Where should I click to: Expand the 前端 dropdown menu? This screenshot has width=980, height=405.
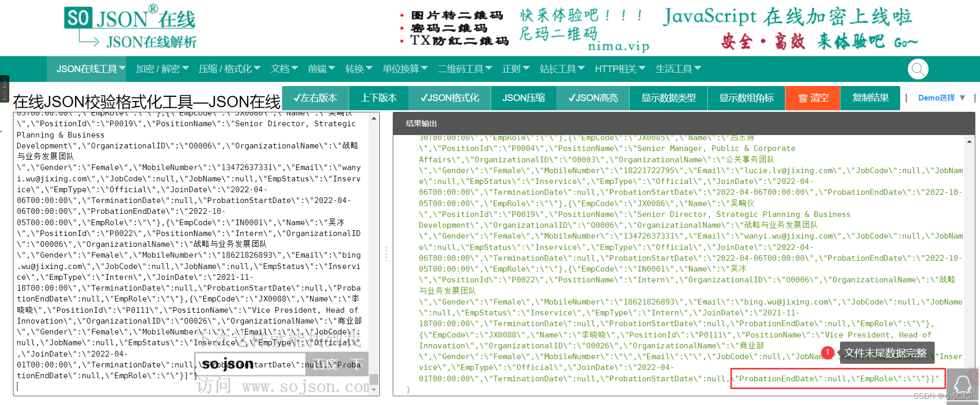[321, 69]
